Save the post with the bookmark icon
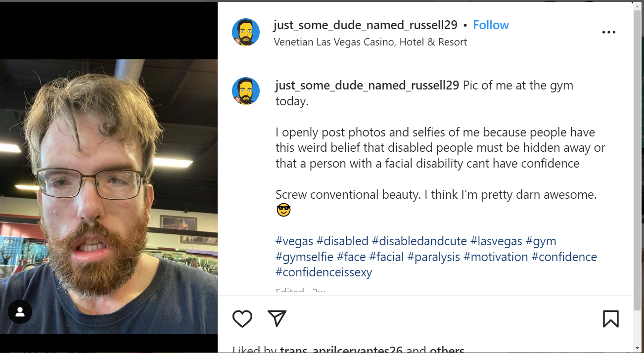Viewport: 644px width, 353px height. point(611,319)
